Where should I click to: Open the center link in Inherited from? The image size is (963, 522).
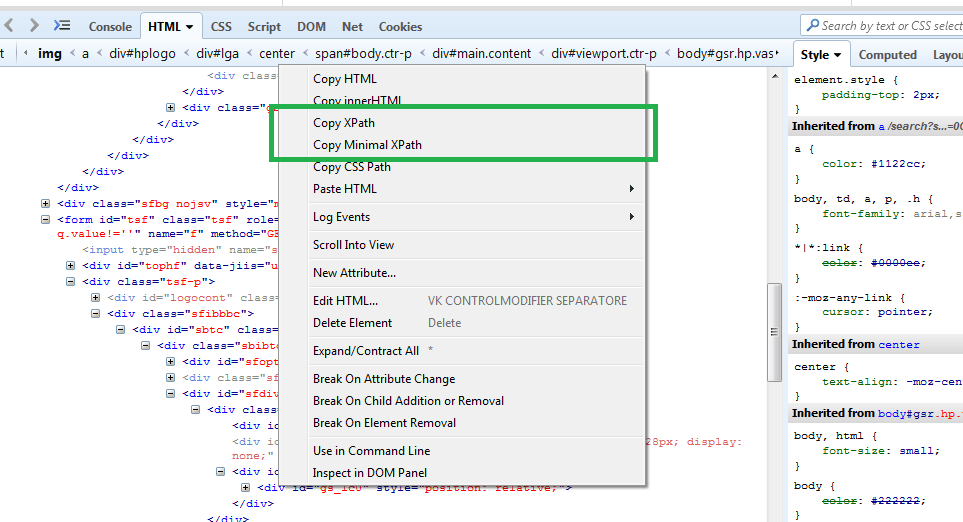click(x=899, y=345)
